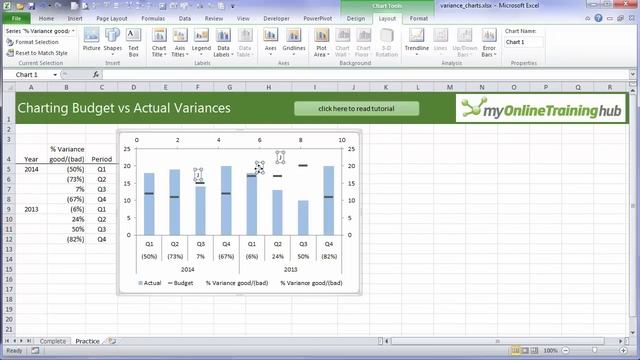This screenshot has width=640, height=360.
Task: Switch to Page Break Preview in status bar
Action: click(534, 350)
